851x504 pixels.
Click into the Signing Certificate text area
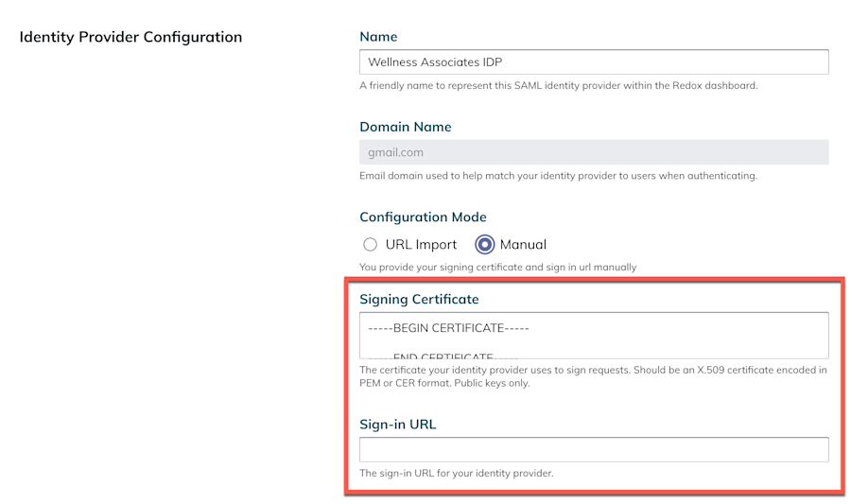tap(594, 336)
